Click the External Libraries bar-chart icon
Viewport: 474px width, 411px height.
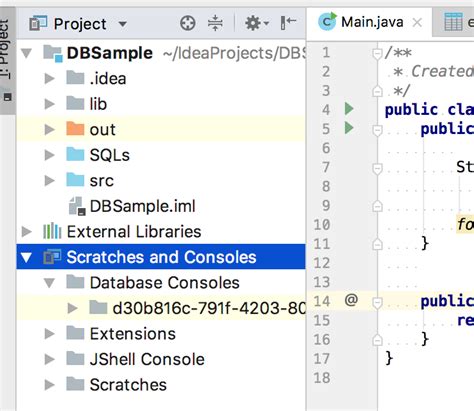(52, 231)
